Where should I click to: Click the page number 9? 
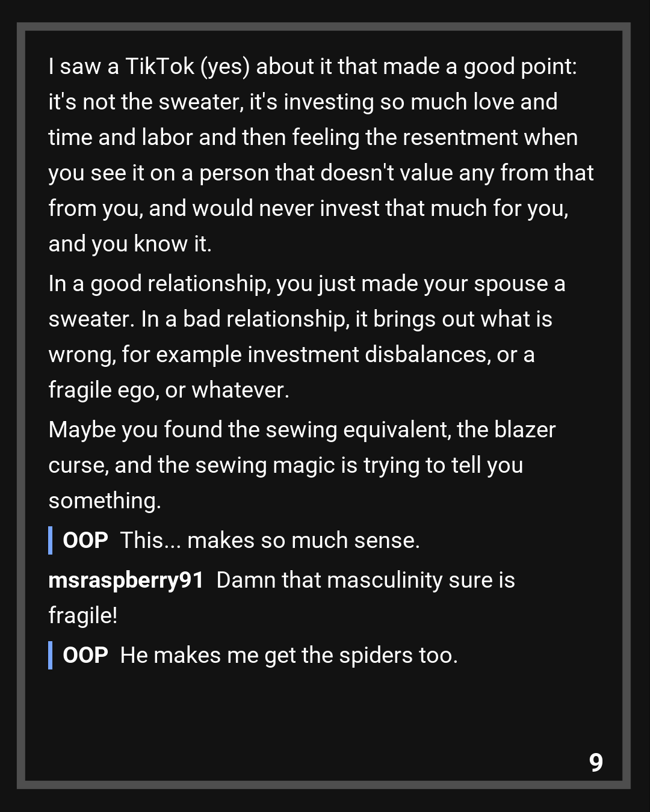click(596, 763)
